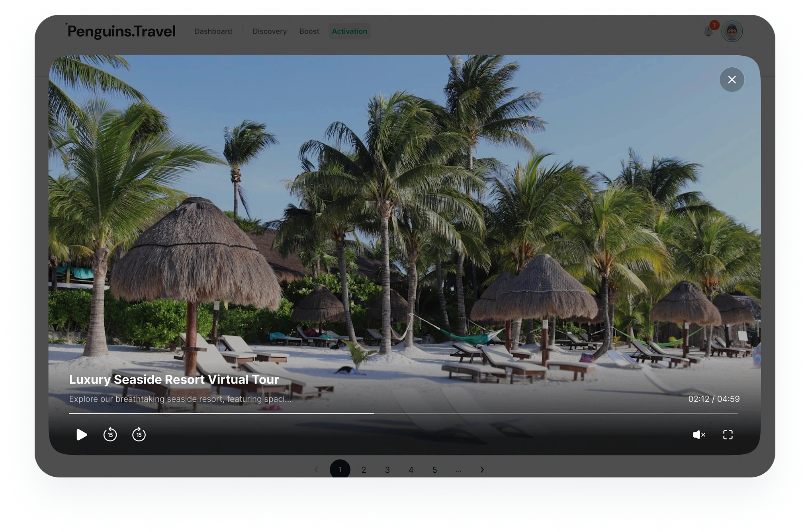Open the Discovery tab

(x=270, y=31)
